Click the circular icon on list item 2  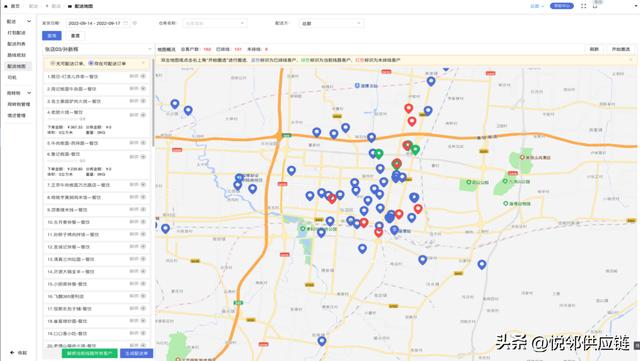[x=143, y=89]
